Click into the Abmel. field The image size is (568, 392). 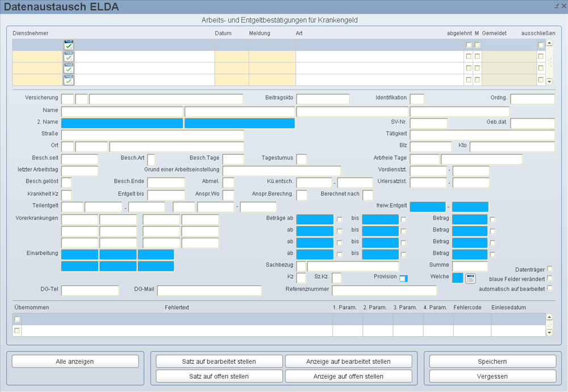[228, 183]
